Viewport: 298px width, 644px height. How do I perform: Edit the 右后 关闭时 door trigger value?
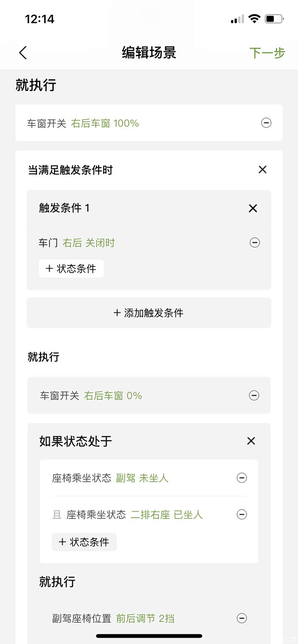pyautogui.click(x=89, y=243)
